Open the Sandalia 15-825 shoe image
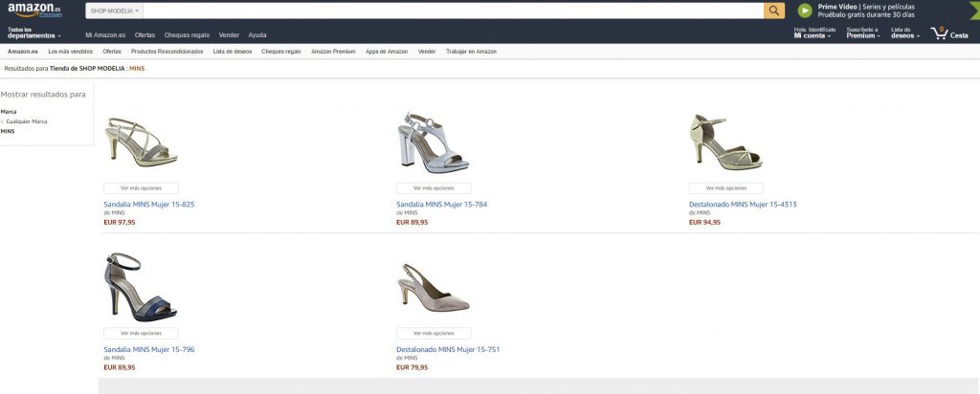Viewport: 980px width, 394px height. pos(142,142)
